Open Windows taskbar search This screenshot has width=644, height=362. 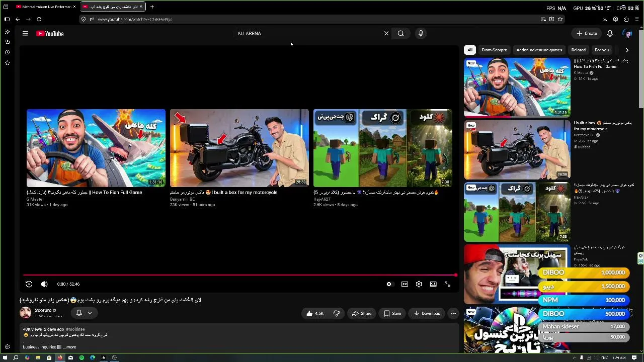click(x=16, y=357)
